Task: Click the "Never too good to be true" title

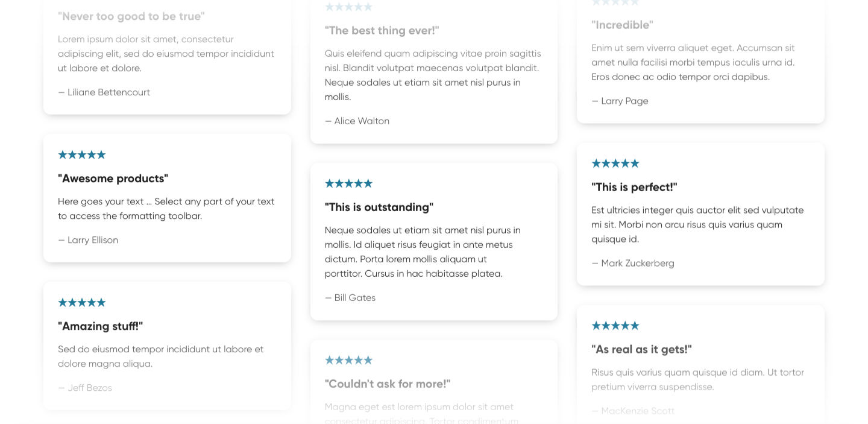Action: (x=131, y=16)
